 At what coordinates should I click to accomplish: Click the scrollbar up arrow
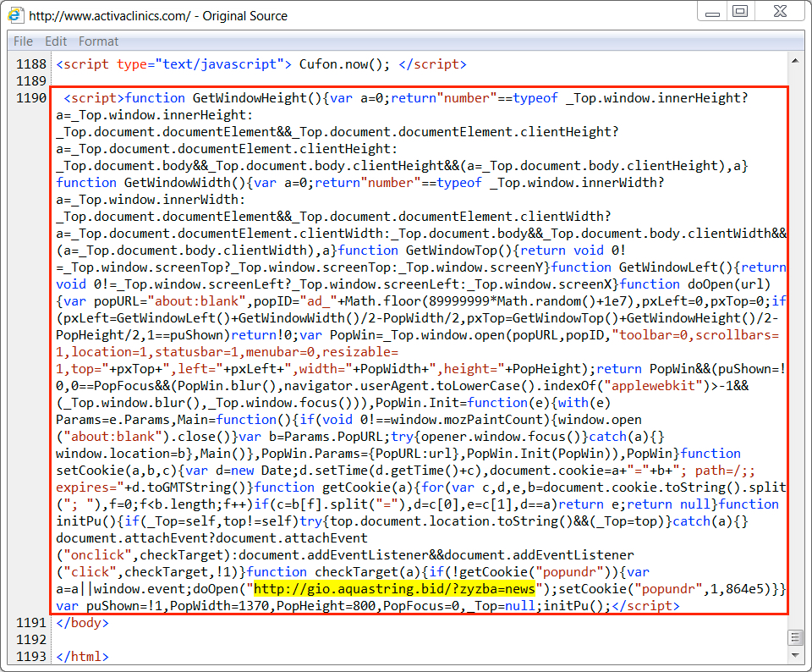[x=795, y=61]
